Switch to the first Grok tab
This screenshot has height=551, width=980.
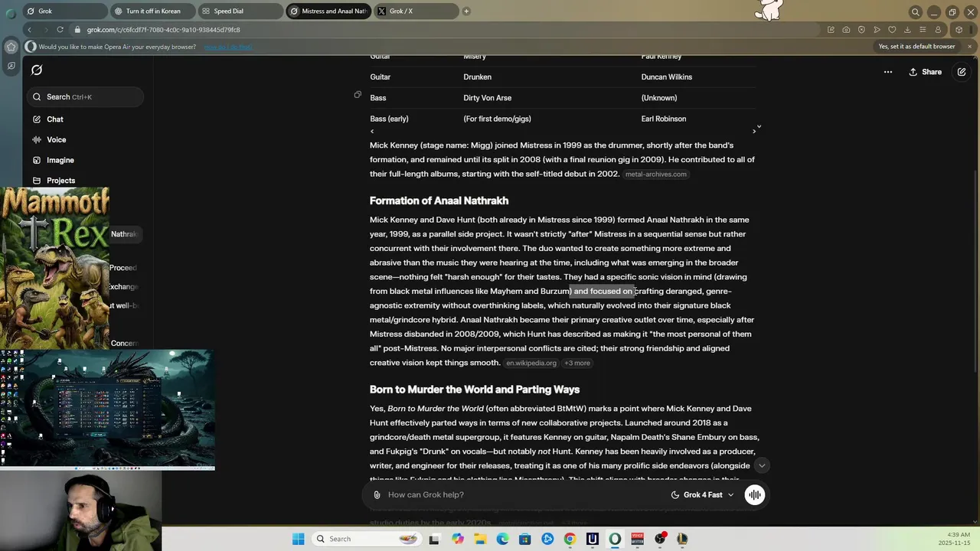click(x=64, y=11)
